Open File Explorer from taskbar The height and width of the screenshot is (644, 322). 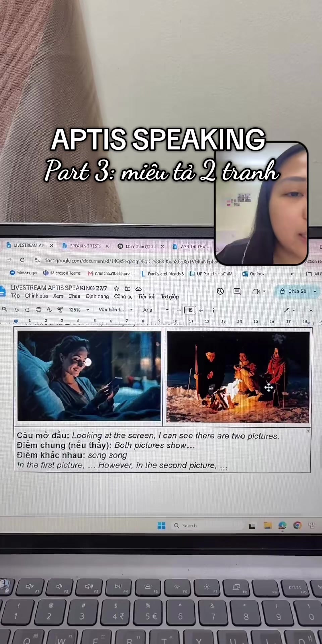pos(267,526)
